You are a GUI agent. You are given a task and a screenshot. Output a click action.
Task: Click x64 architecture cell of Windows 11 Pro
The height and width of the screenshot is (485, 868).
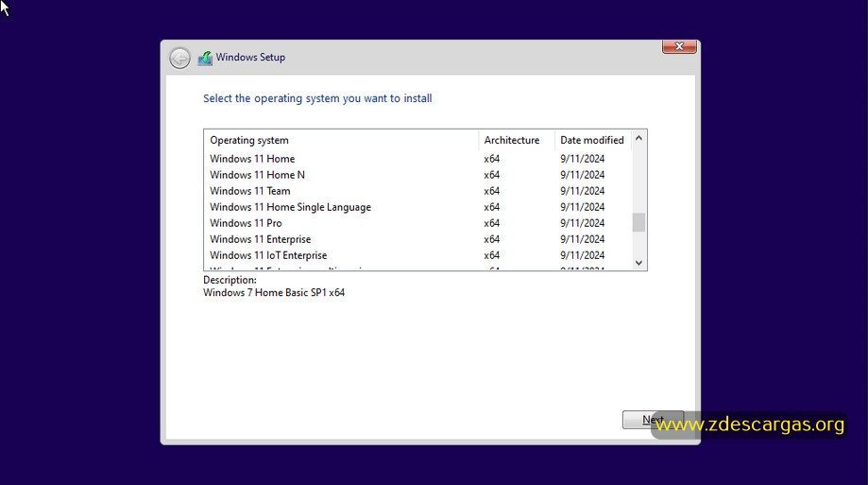pos(491,223)
